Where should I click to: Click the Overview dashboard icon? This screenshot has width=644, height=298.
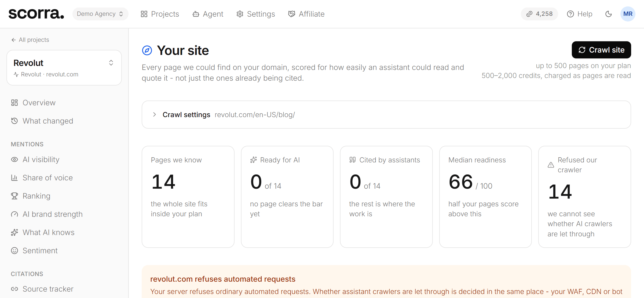(14, 103)
